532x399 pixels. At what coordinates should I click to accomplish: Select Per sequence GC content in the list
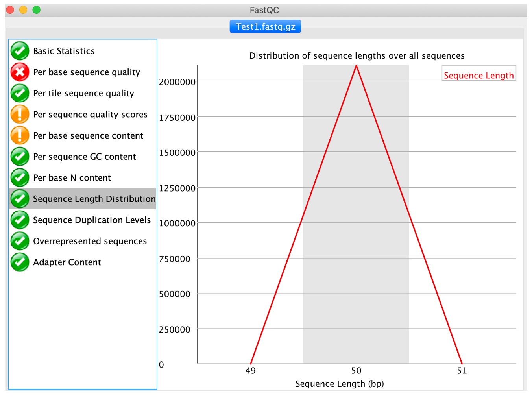pyautogui.click(x=84, y=157)
